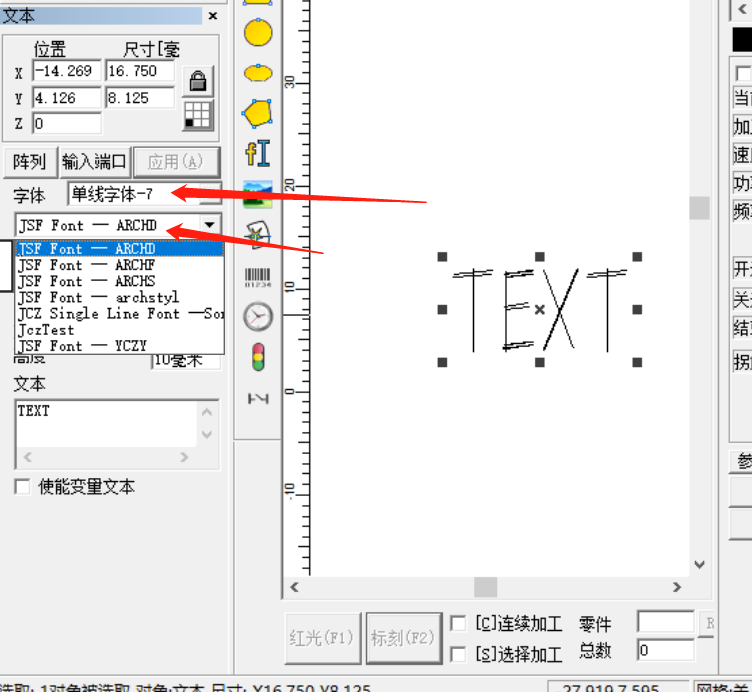
Task: Click the 应用(A) button
Action: [176, 162]
